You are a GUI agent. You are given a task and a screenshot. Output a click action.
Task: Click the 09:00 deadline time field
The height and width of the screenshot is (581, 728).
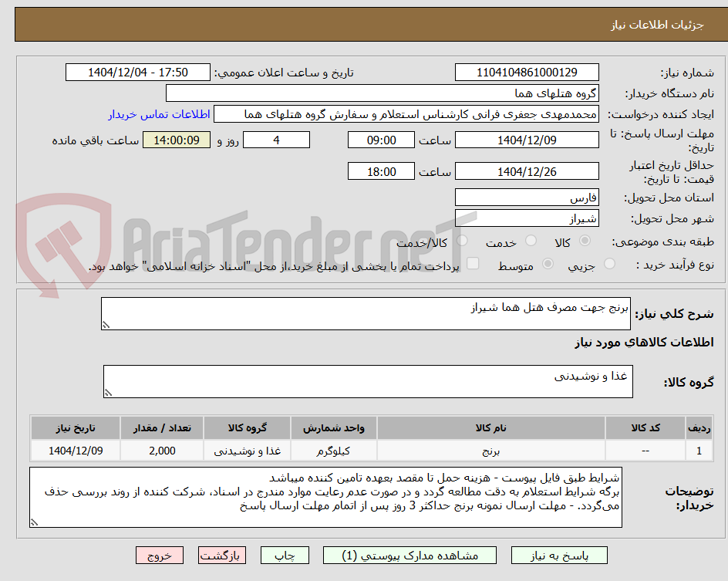pyautogui.click(x=381, y=140)
